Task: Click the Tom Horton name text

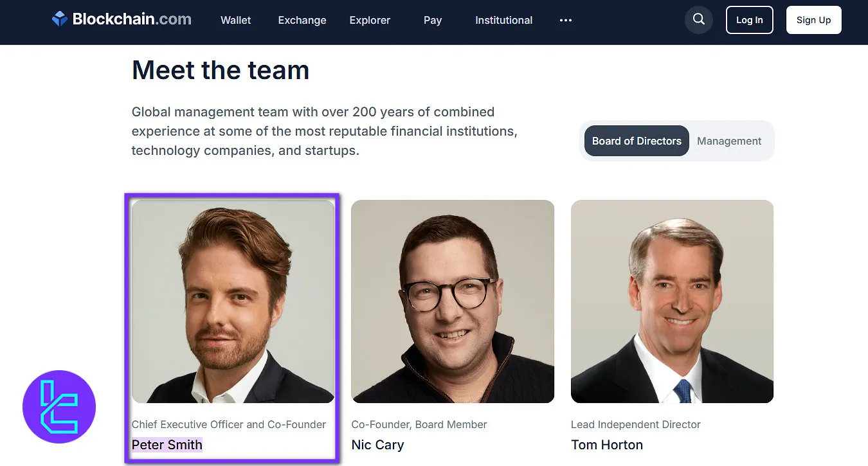Action: (607, 445)
